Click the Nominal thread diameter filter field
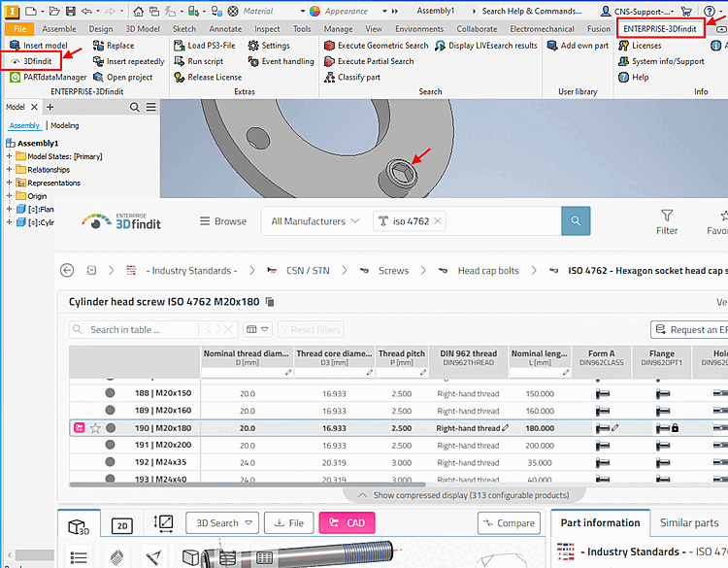 247,373
